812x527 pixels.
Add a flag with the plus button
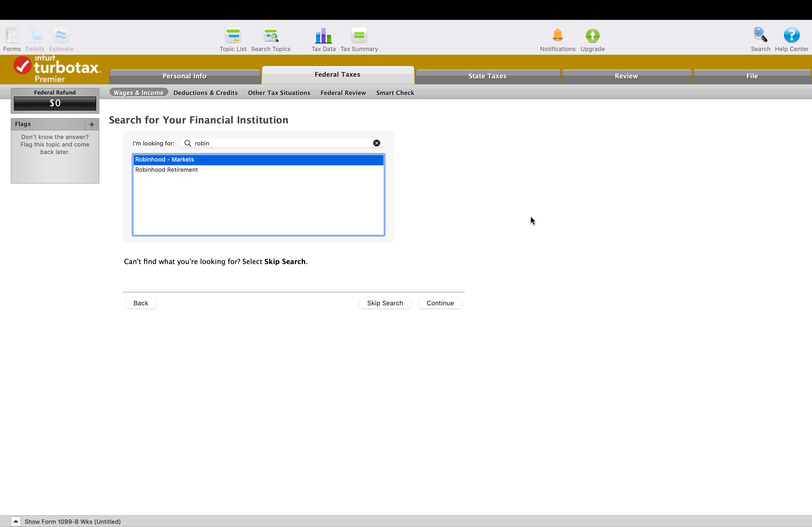92,125
